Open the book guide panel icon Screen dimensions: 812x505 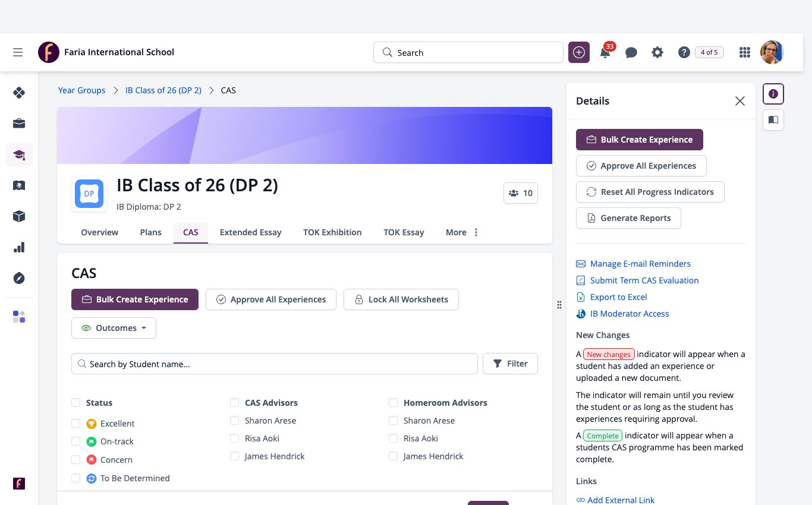pos(773,120)
